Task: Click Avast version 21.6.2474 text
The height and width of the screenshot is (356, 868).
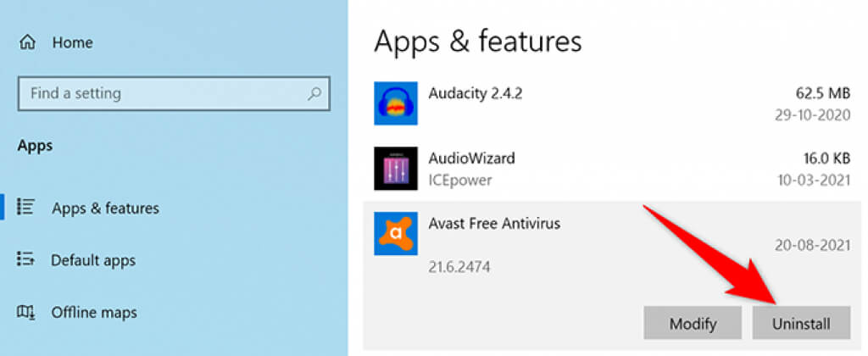Action: (x=459, y=267)
